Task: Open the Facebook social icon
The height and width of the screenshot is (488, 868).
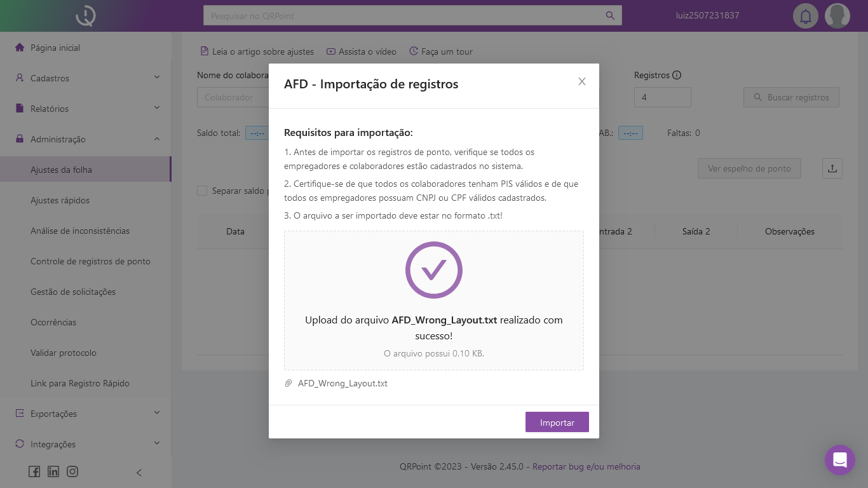Action: [x=34, y=471]
